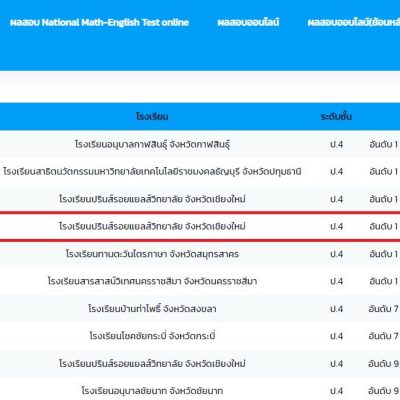Click red-outlined โรงเรียนปรินส์รอยแยลส์วิทยาลัย row name
This screenshot has height=400, width=400.
152,226
